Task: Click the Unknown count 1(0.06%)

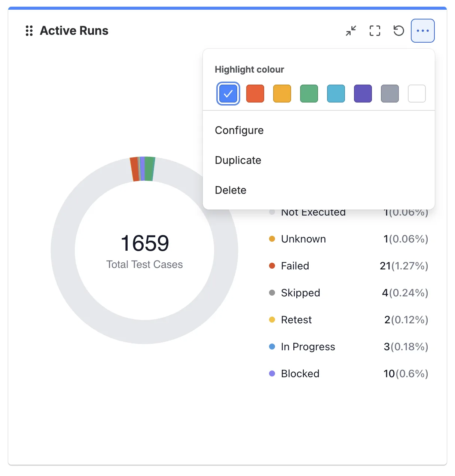Action: click(406, 239)
